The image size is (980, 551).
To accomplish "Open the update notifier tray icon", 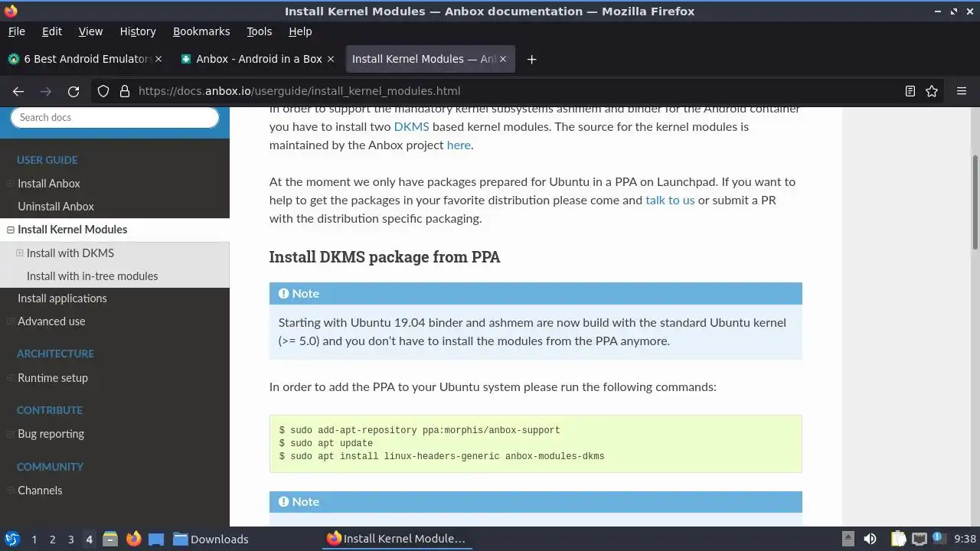I will point(938,538).
